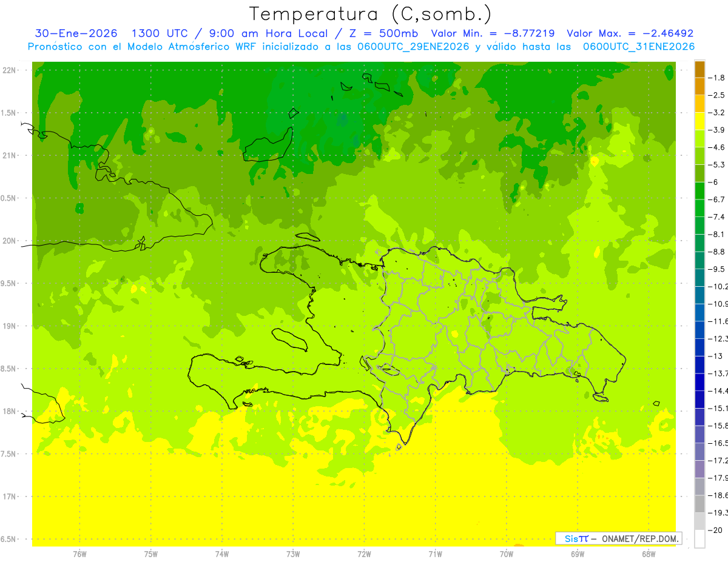Pick the white swatch below -20
This screenshot has width=728, height=562.
tap(699, 539)
